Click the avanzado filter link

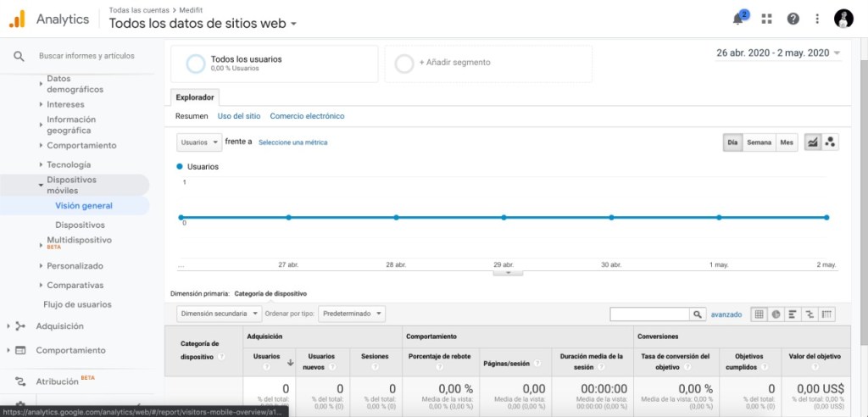[726, 314]
